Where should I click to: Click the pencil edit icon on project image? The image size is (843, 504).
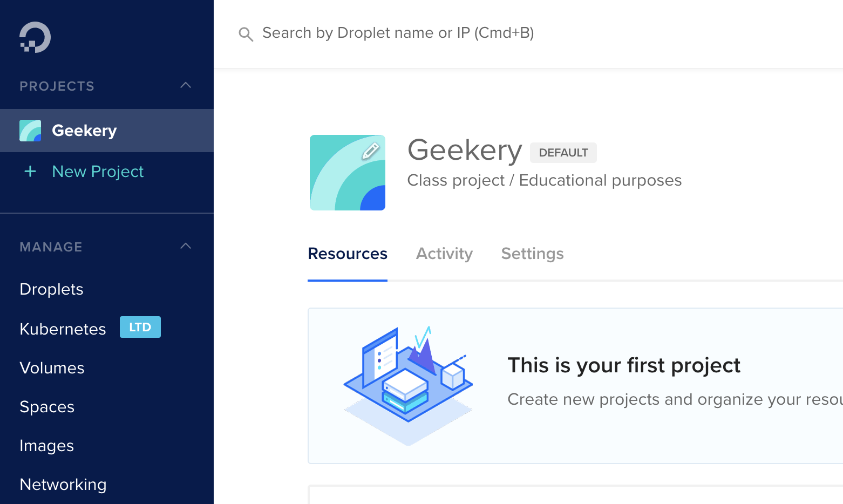tap(370, 151)
